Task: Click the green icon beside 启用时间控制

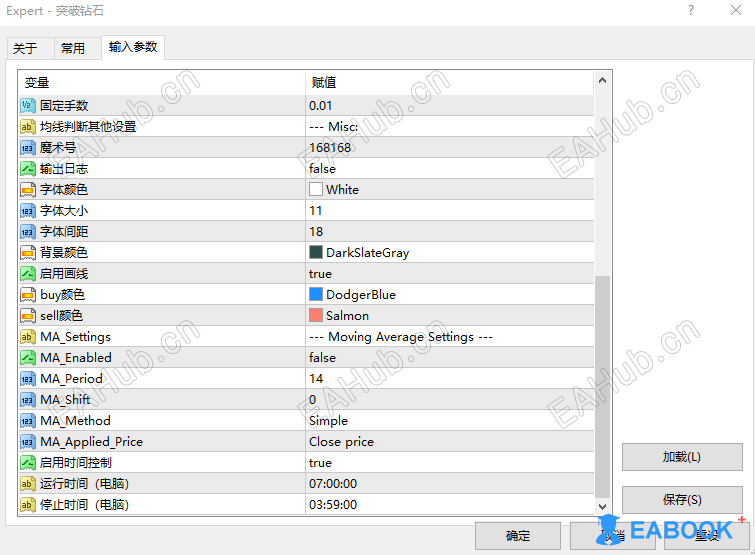Action: pyautogui.click(x=28, y=463)
